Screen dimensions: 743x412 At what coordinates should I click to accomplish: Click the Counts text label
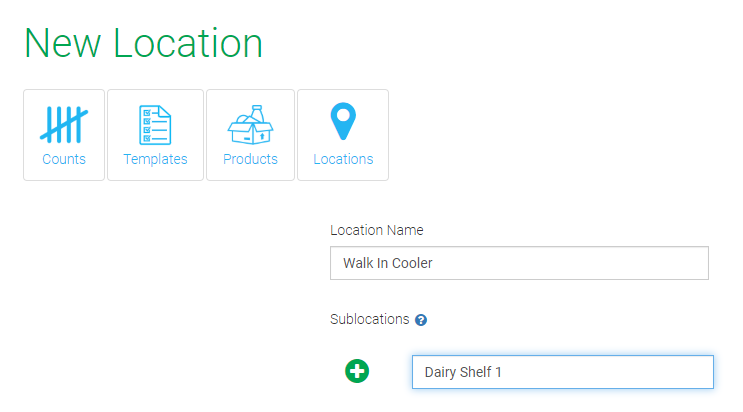[x=64, y=159]
